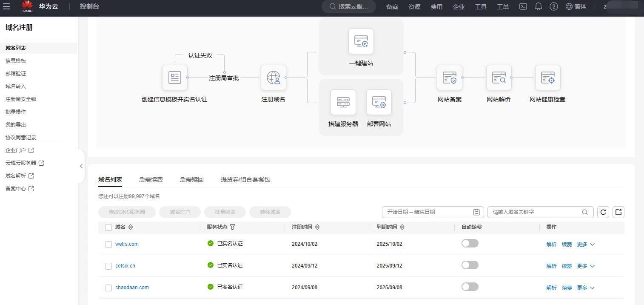Enable auto-renew for wetrs.com
Viewport: 644px width, 305px height.
[470, 243]
